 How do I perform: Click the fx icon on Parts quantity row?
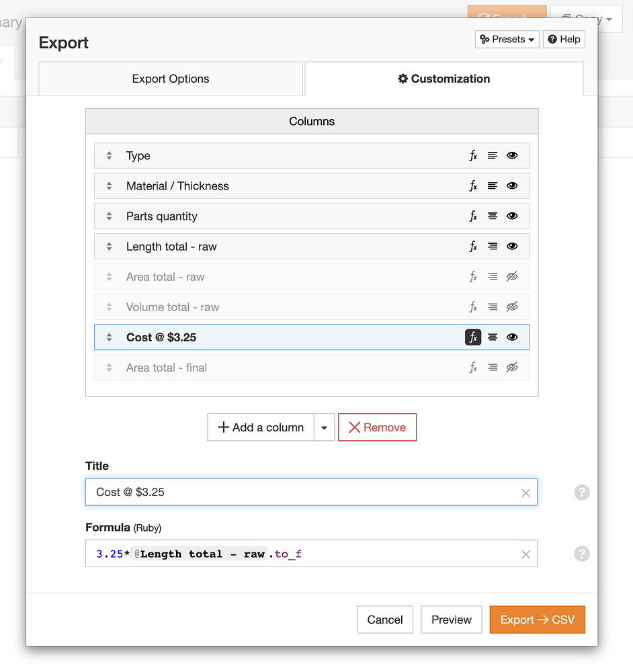click(473, 216)
